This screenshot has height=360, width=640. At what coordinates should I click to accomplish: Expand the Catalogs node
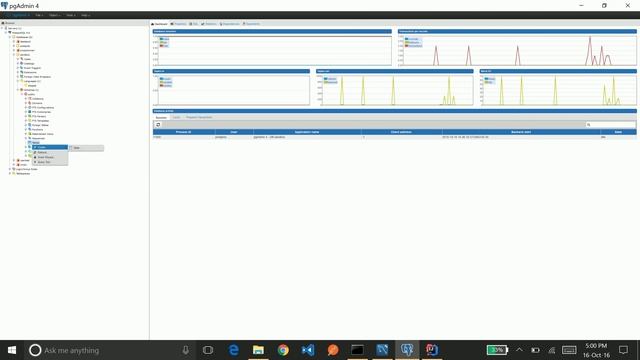coord(18,64)
